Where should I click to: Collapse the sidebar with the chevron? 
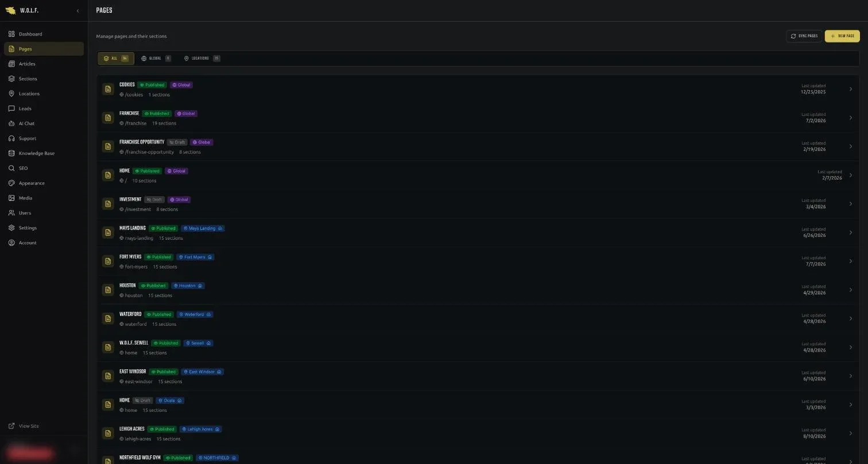[77, 11]
